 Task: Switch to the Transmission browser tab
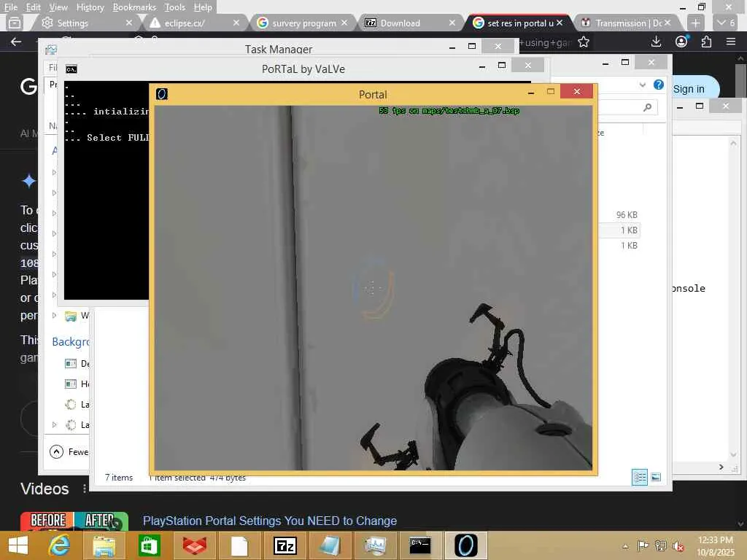click(x=625, y=23)
